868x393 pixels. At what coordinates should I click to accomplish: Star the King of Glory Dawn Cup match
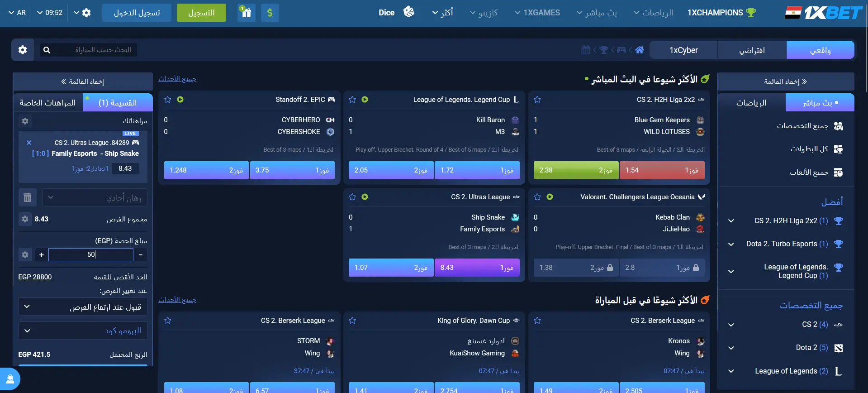coord(352,321)
